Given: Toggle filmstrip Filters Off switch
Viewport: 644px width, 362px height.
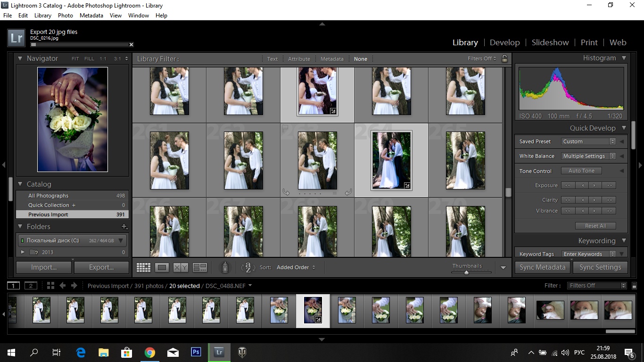Looking at the screenshot, I should click(x=597, y=286).
